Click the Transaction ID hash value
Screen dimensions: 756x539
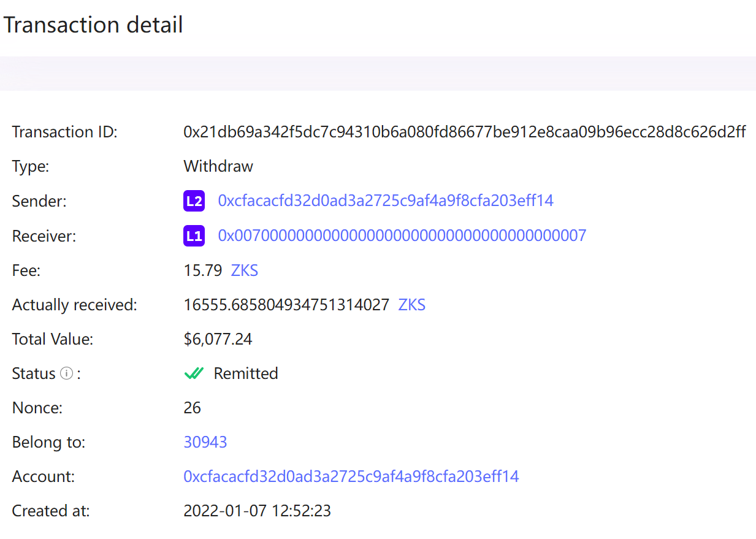point(465,132)
